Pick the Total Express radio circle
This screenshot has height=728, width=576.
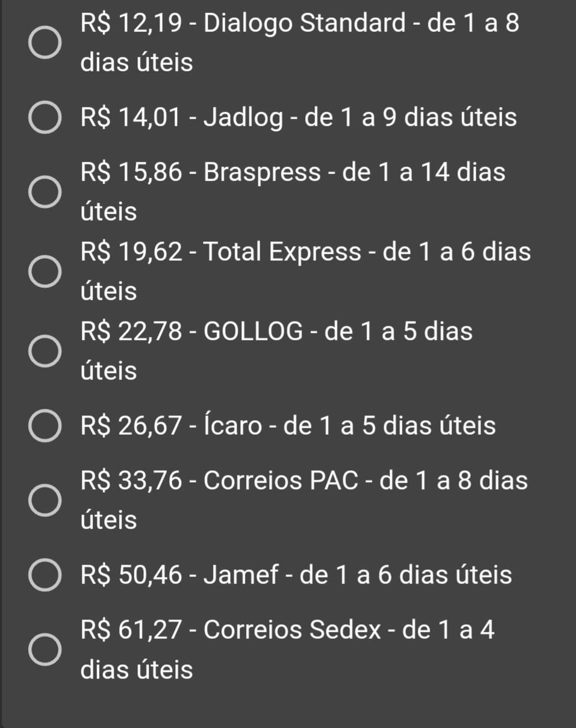point(45,271)
